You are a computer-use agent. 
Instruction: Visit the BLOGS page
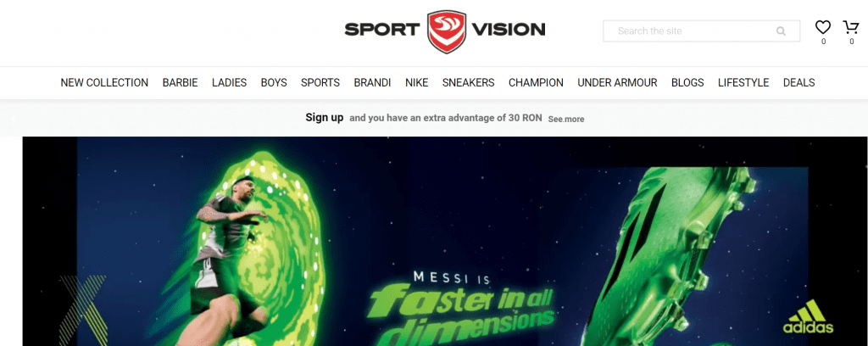[x=687, y=83]
